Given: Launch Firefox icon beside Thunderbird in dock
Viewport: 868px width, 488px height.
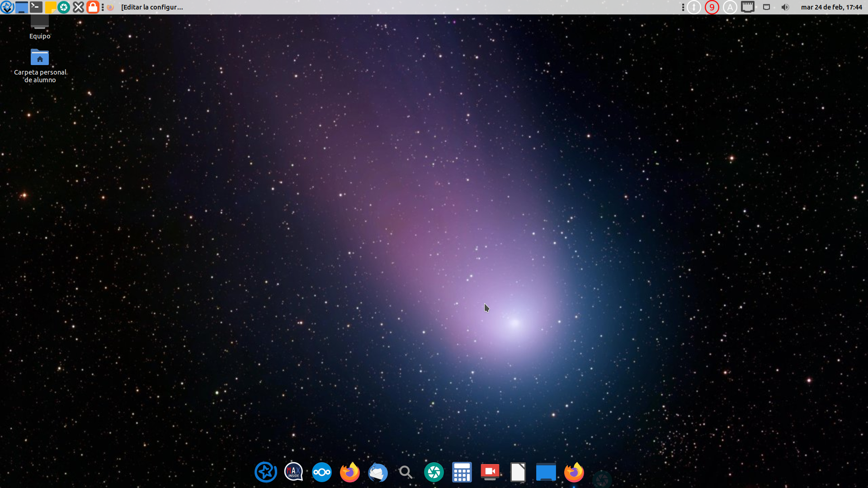Looking at the screenshot, I should point(350,472).
